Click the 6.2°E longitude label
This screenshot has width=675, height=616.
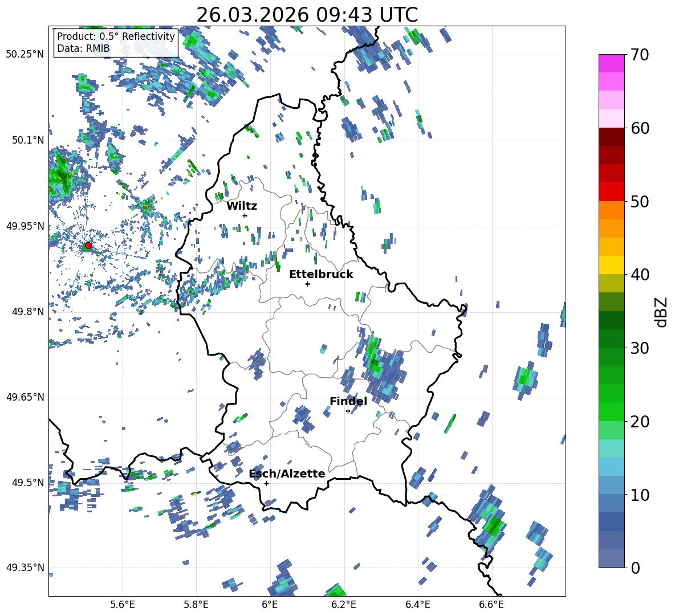click(344, 605)
